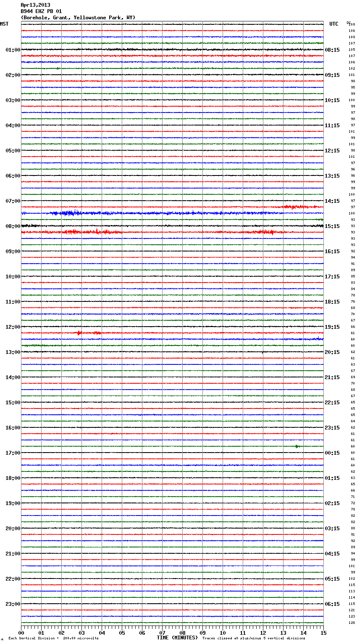Image resolution: width=357 pixels, height=644 pixels.
Task: Select the 10:00 MST time label
Action: (x=13, y=277)
